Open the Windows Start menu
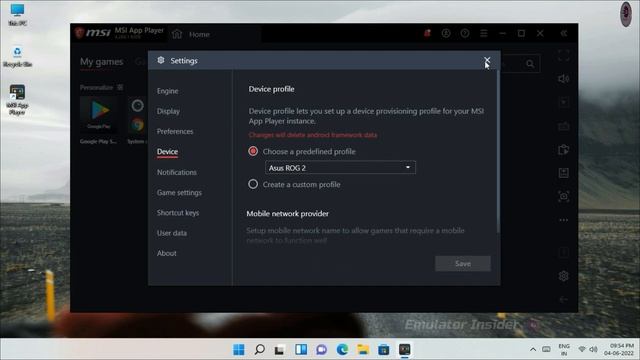 click(x=239, y=349)
